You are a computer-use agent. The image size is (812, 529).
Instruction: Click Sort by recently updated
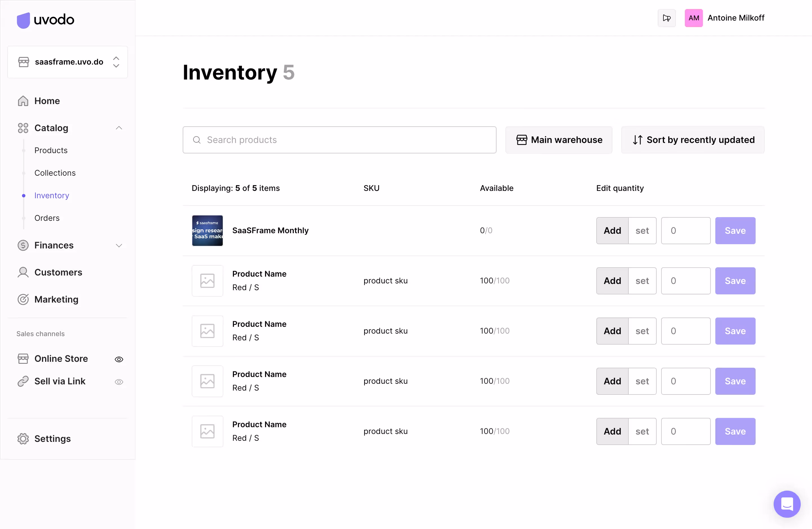point(692,140)
